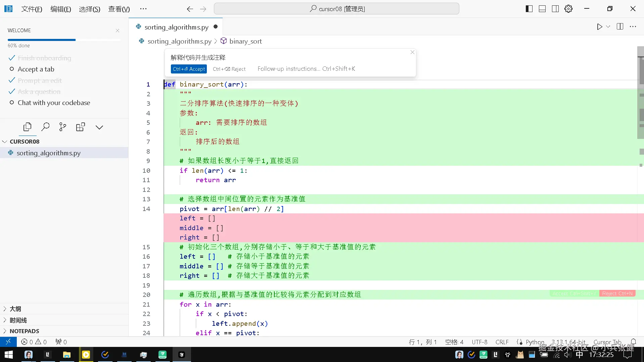Expand the 时间线 timeline section

(x=64, y=320)
